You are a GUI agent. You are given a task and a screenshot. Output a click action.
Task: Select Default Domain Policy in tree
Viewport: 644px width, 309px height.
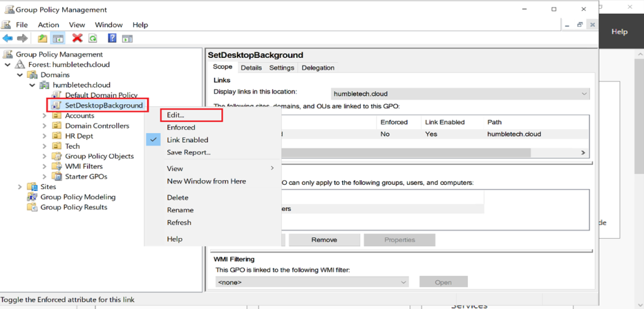pos(101,95)
